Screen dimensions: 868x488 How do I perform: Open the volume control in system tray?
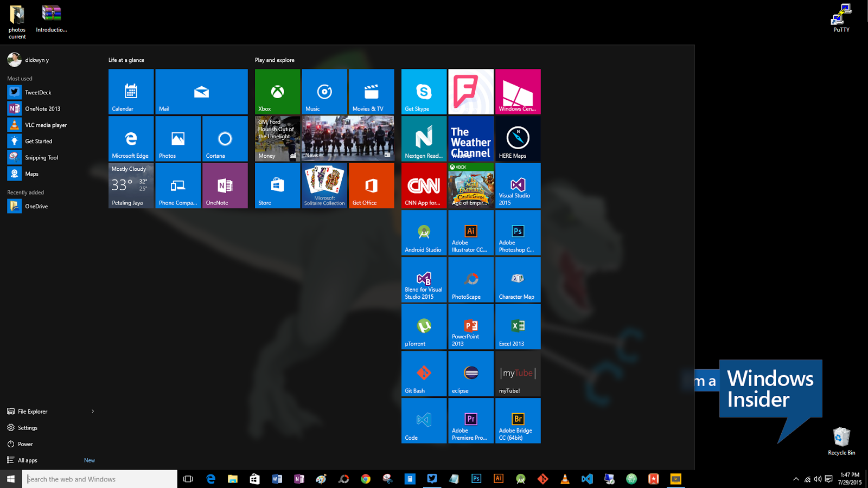pyautogui.click(x=818, y=479)
